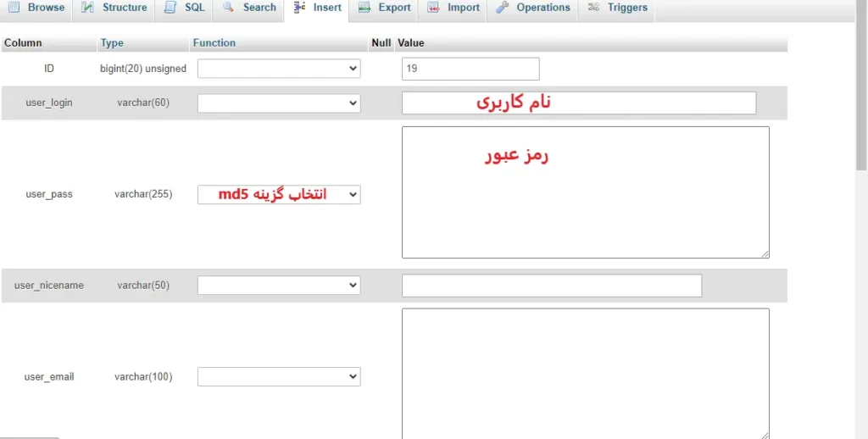The height and width of the screenshot is (439, 868).
Task: Click the Import tab label
Action: [x=464, y=8]
